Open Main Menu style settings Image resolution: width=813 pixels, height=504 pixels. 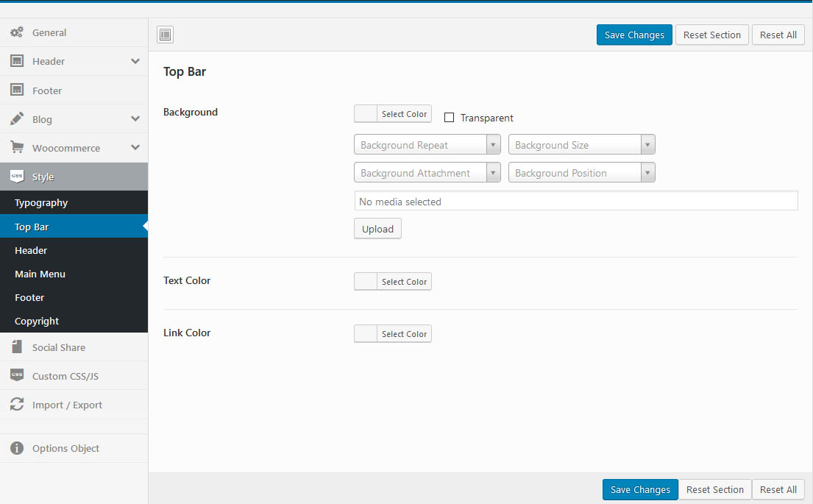40,274
